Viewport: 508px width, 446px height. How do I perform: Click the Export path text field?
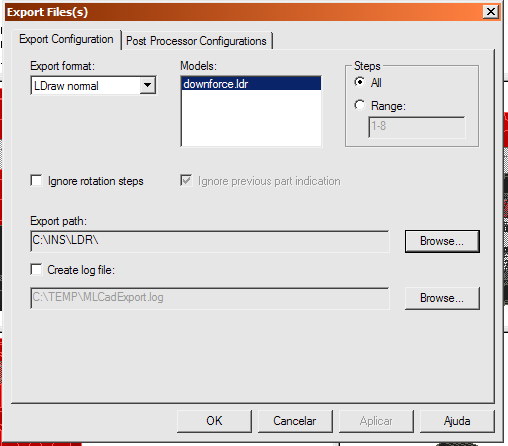pyautogui.click(x=210, y=241)
